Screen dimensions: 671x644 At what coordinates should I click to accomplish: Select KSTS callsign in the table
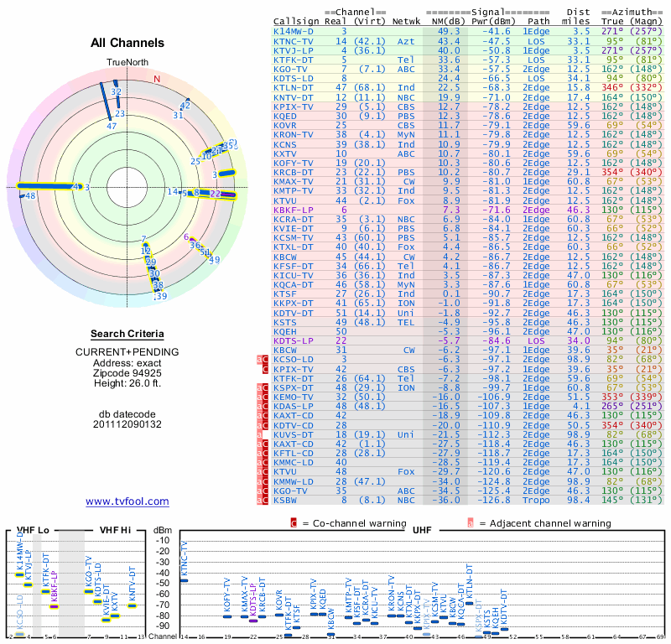(285, 322)
